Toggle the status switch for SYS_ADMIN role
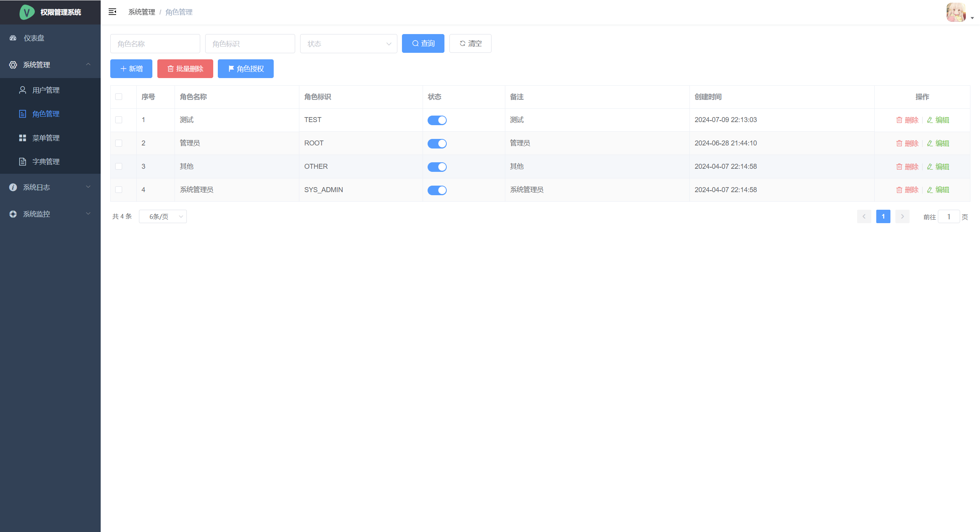 coord(437,190)
